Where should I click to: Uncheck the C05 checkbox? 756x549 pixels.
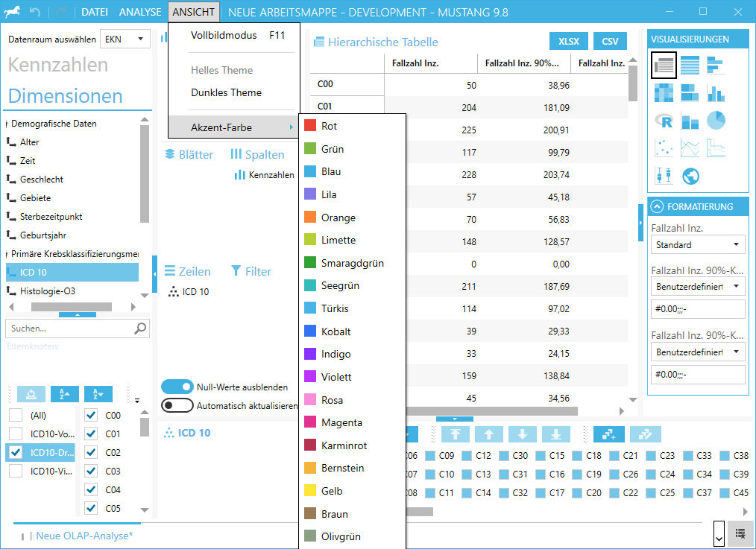[91, 508]
